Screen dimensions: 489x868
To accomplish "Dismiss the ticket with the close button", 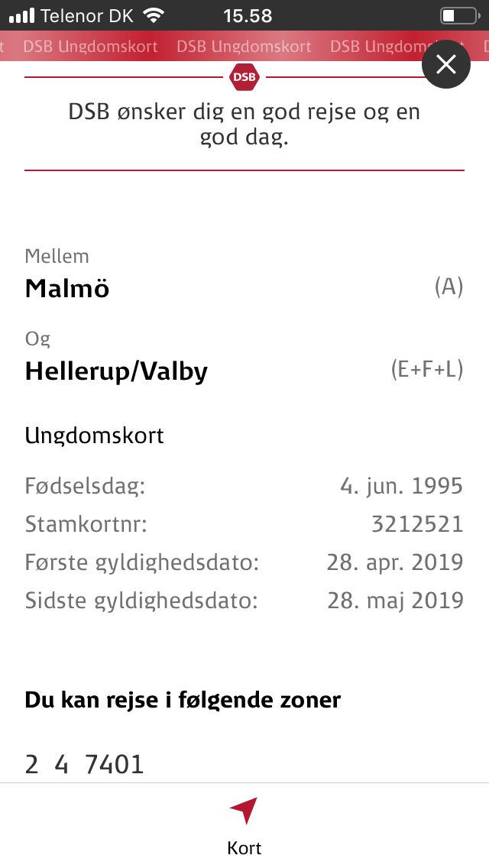I will [x=446, y=64].
